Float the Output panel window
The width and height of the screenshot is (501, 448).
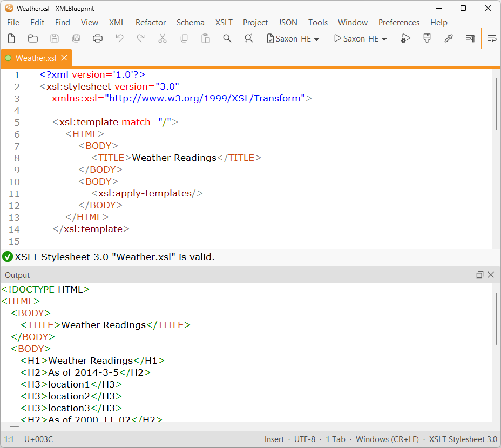[x=479, y=275]
